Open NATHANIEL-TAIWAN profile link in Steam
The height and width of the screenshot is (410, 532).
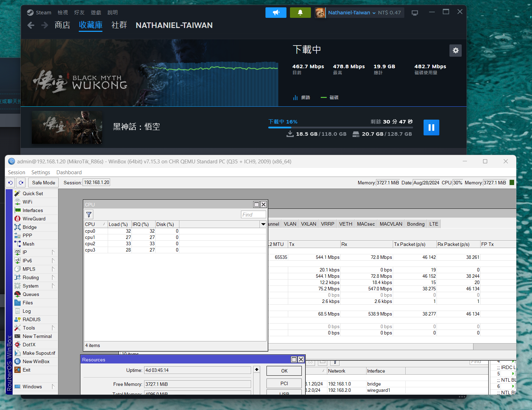(x=174, y=25)
